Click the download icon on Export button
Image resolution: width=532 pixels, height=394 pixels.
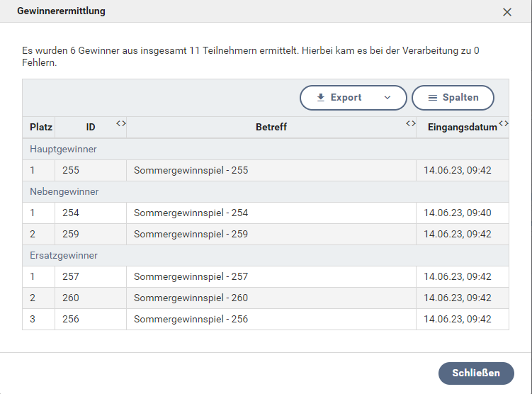tap(321, 98)
